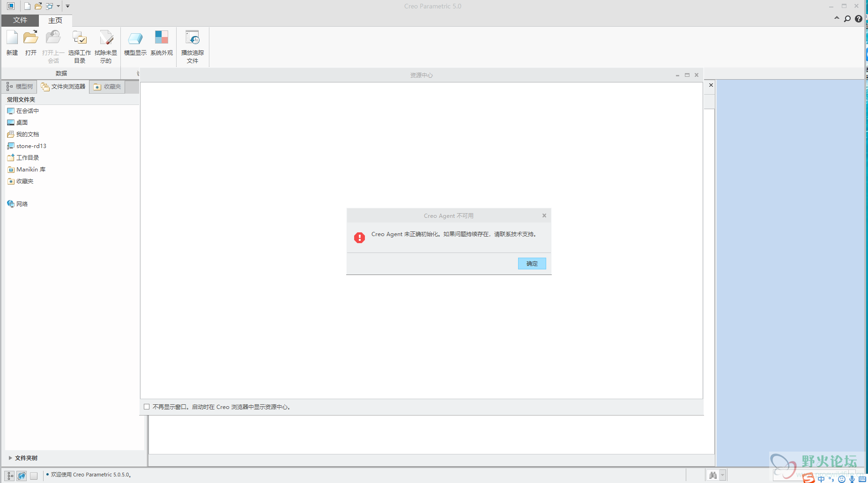Collapse the ribbon with the up arrow
The width and height of the screenshot is (868, 483).
pos(837,18)
